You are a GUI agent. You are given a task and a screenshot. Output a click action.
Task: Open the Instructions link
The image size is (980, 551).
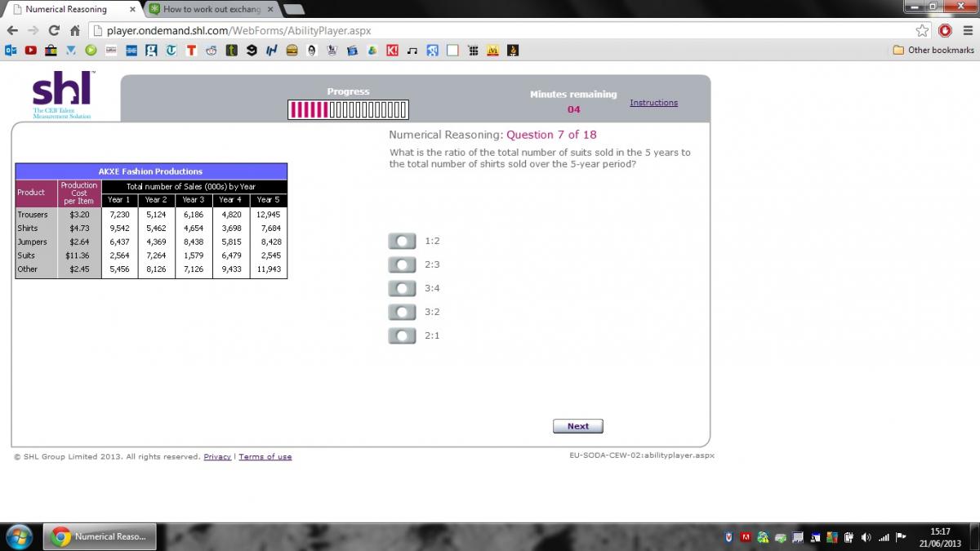pos(653,103)
